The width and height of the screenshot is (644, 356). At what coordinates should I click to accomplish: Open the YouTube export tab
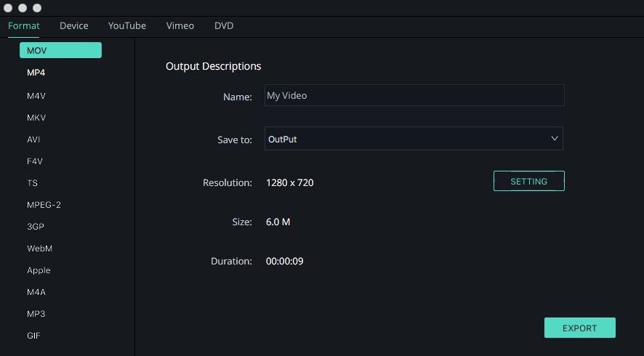127,25
